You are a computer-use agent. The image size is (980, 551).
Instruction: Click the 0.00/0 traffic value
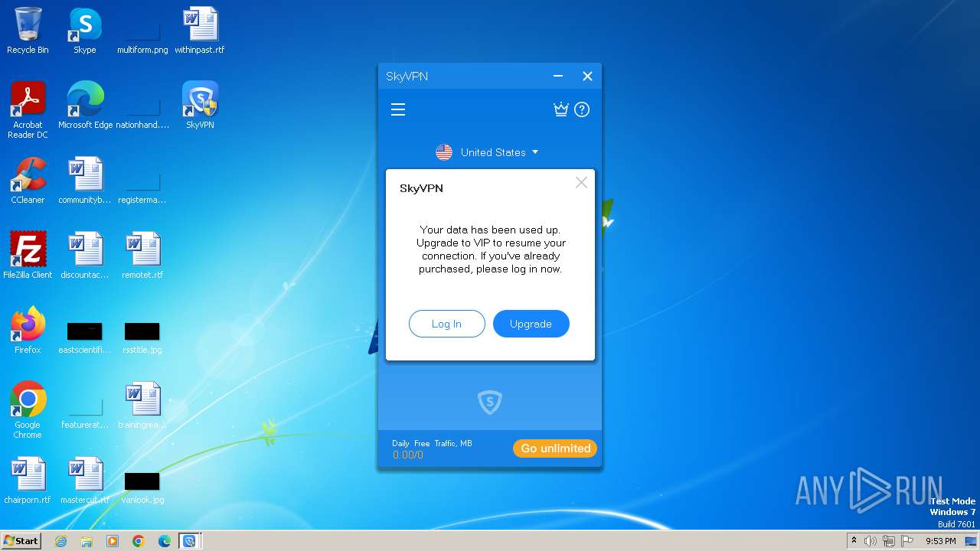pyautogui.click(x=408, y=455)
